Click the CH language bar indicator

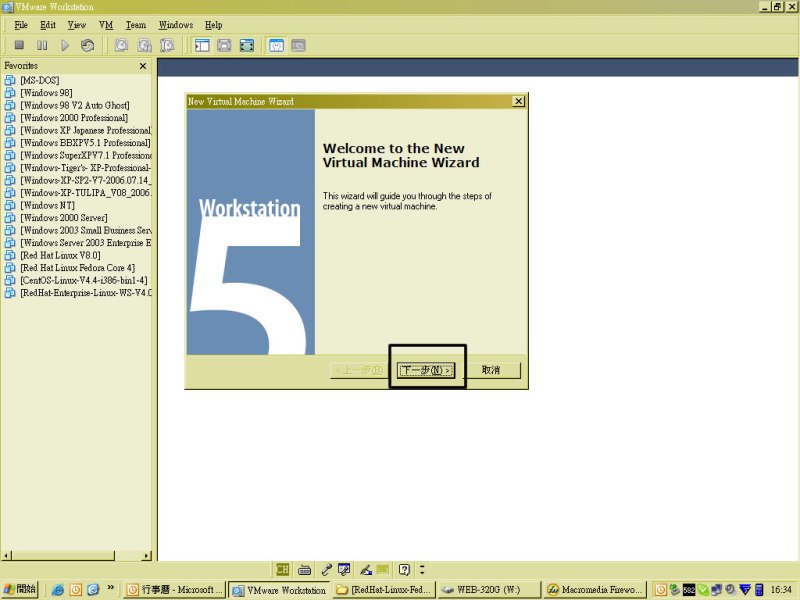point(282,569)
